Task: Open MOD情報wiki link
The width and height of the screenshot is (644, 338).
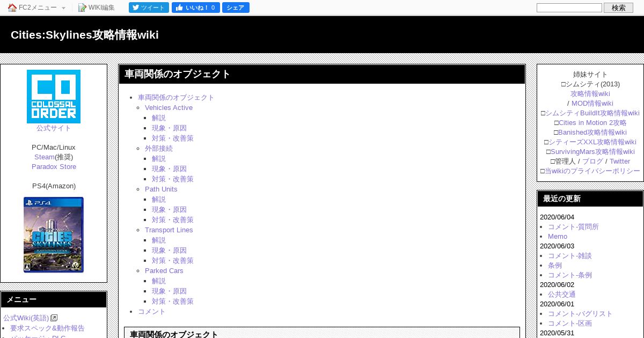Action: [592, 104]
